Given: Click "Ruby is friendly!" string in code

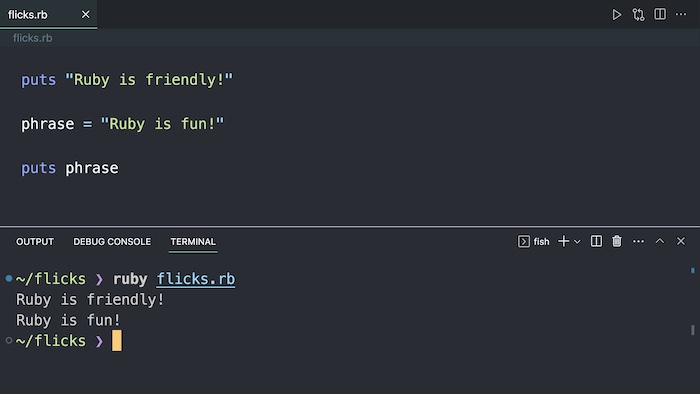Looking at the screenshot, I should [x=149, y=80].
